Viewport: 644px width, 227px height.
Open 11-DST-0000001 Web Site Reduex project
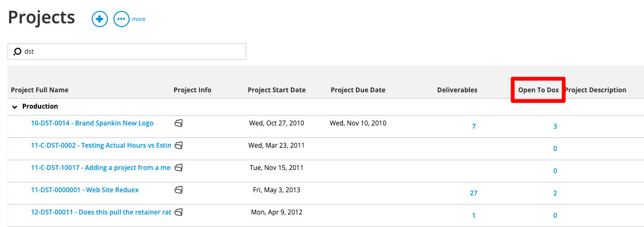[x=85, y=190]
